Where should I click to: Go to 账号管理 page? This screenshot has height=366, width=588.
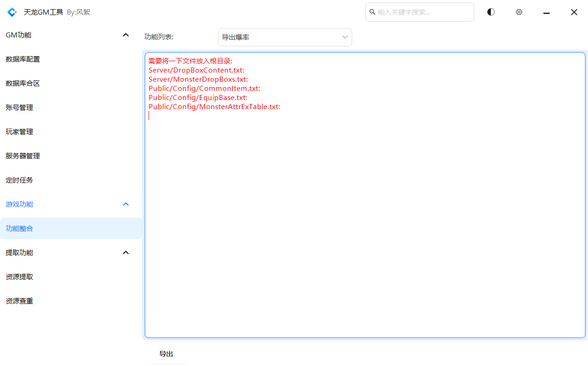[x=20, y=108]
